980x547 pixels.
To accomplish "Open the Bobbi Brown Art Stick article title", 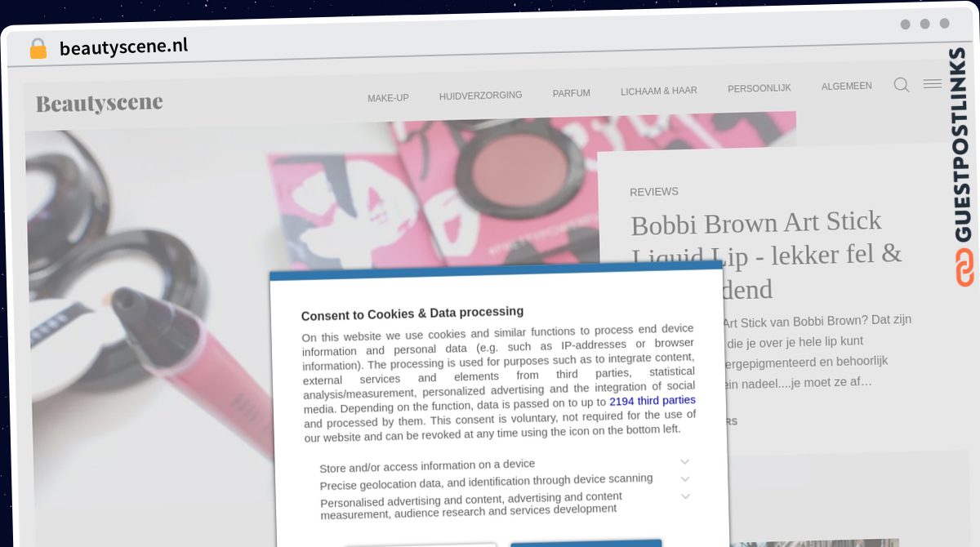I will pyautogui.click(x=766, y=255).
